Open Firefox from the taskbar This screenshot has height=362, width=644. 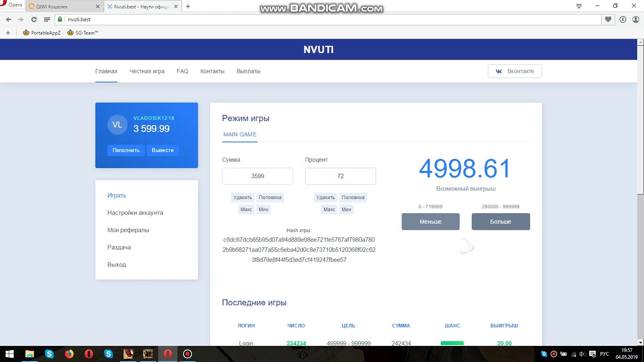(x=69, y=354)
